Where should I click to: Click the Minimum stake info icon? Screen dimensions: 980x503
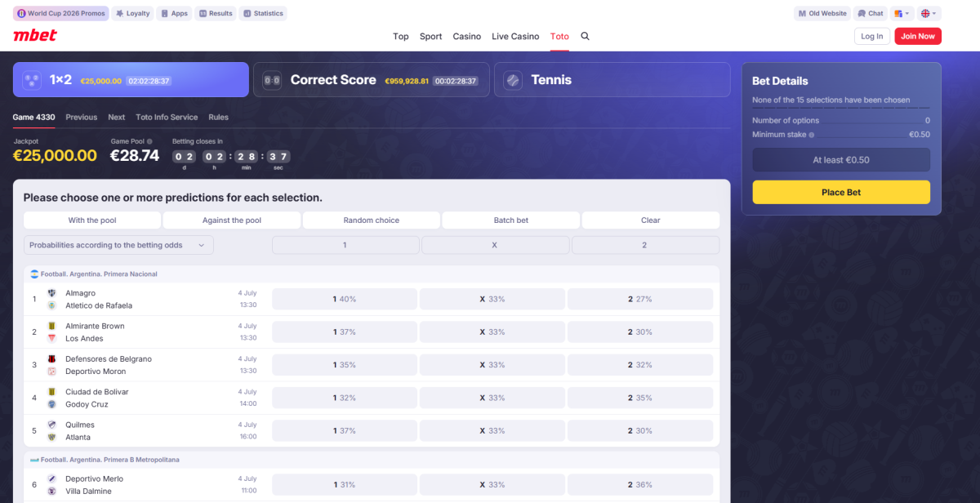point(811,135)
